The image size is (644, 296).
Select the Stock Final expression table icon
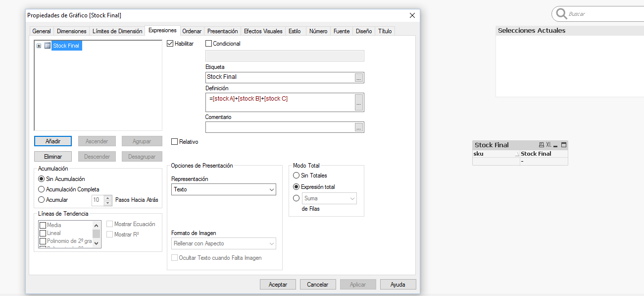click(x=48, y=46)
